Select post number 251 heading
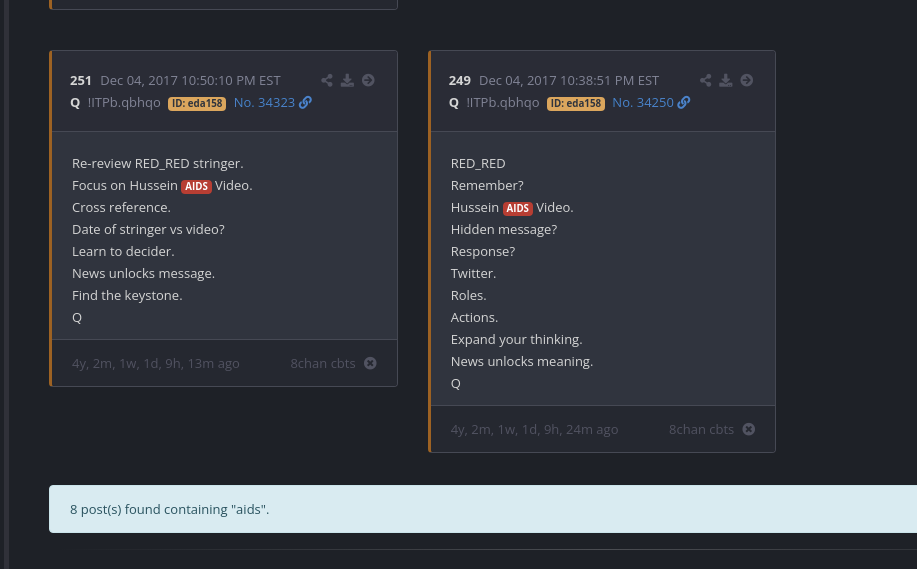917x569 pixels. (81, 81)
